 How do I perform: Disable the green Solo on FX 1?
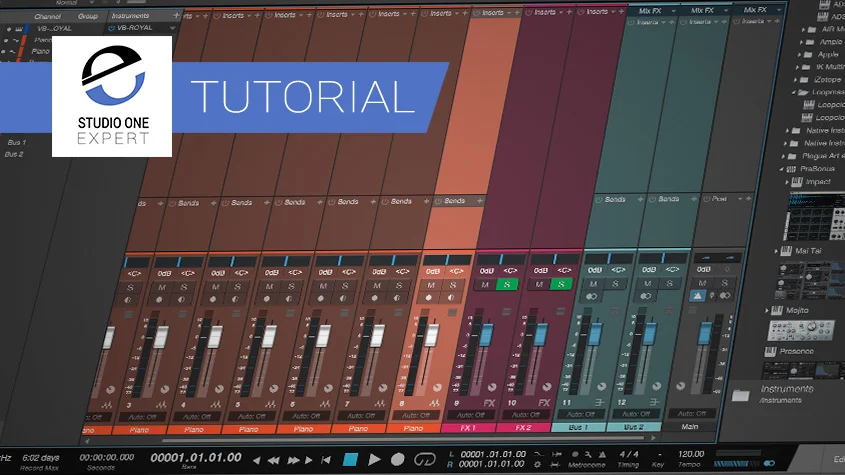507,284
